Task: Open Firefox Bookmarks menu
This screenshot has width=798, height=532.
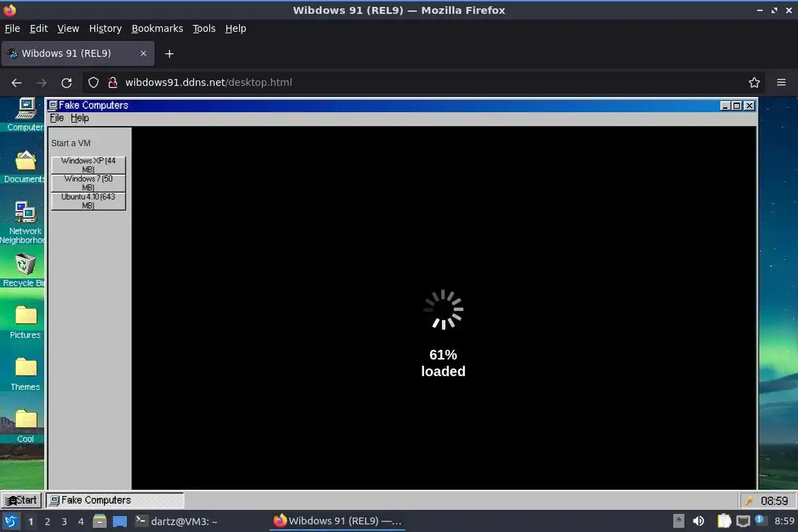Action: pyautogui.click(x=157, y=28)
